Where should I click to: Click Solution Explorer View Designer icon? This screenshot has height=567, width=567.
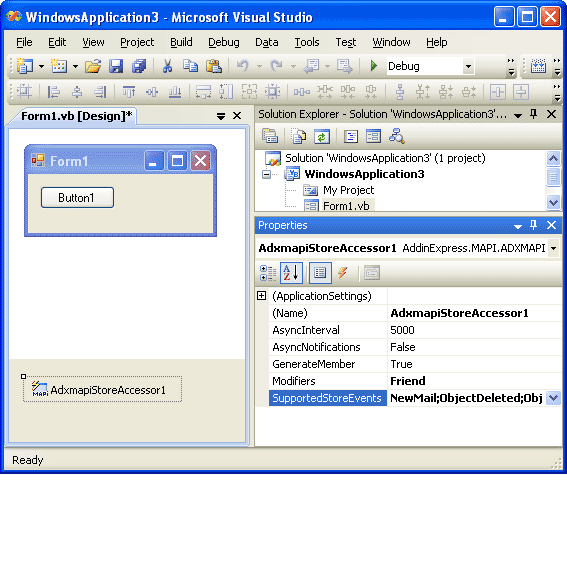[x=373, y=137]
